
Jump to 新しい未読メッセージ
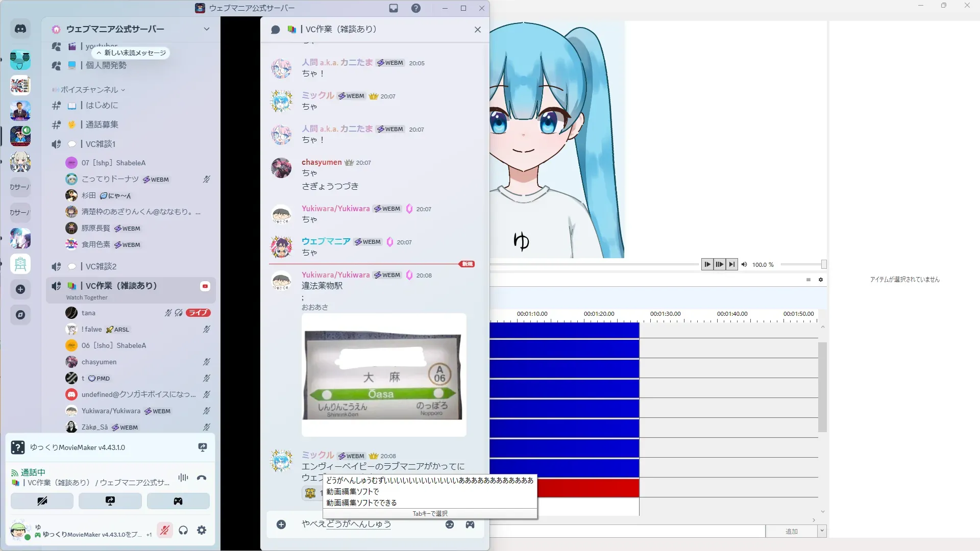coord(131,53)
